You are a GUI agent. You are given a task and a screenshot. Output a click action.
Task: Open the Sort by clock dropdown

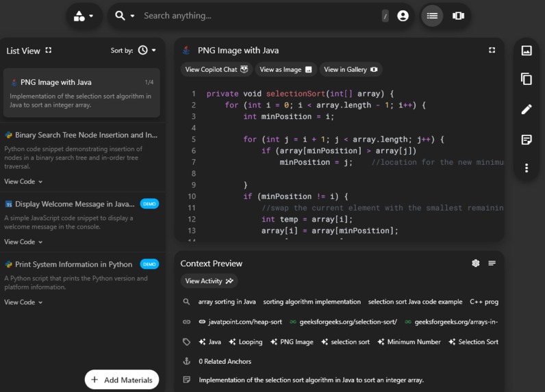coord(147,51)
